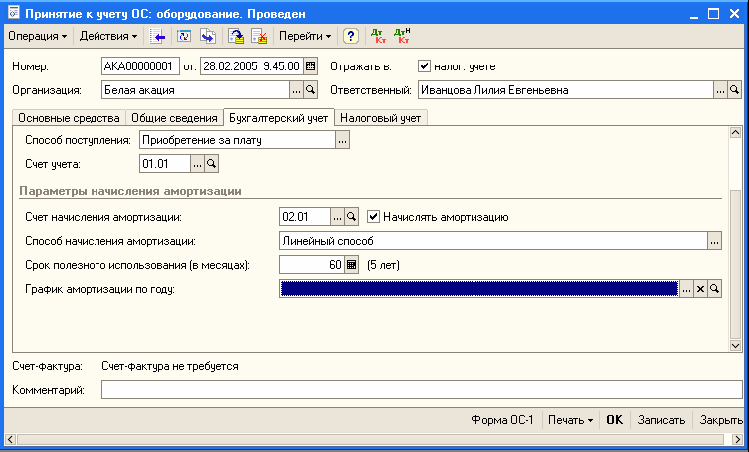This screenshot has height=452, width=749.
Task: Click magnifier beside Счет учета 01.01
Action: pos(211,163)
